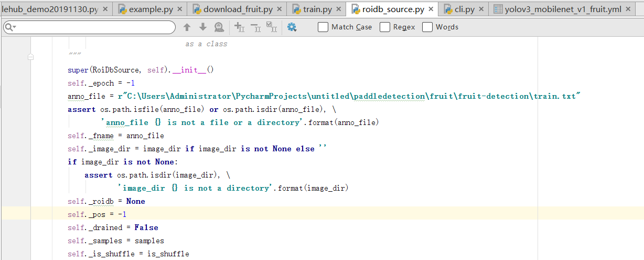Click the 'self._epoch = -1' line

[101, 83]
